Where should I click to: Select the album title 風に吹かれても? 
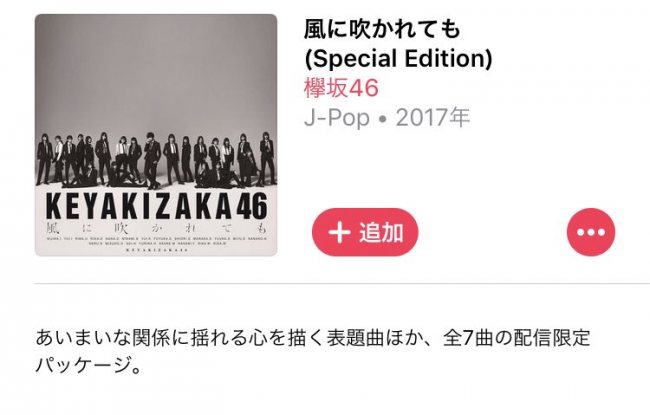click(382, 29)
